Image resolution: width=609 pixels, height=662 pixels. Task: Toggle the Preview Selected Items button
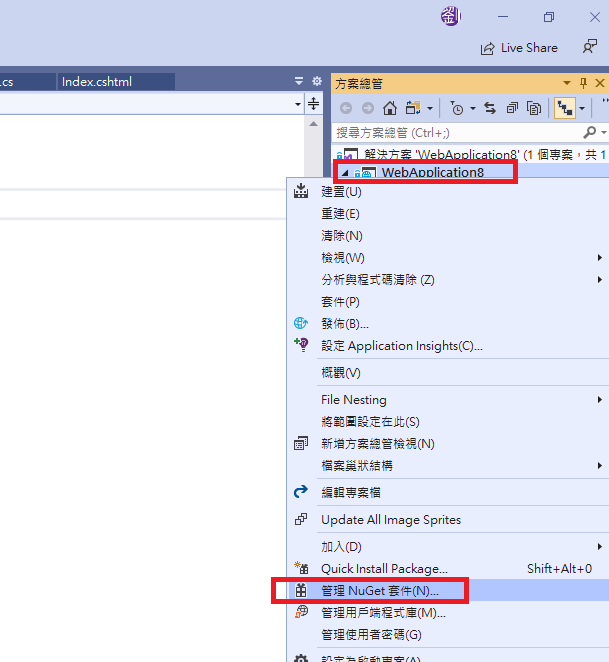pyautogui.click(x=565, y=109)
